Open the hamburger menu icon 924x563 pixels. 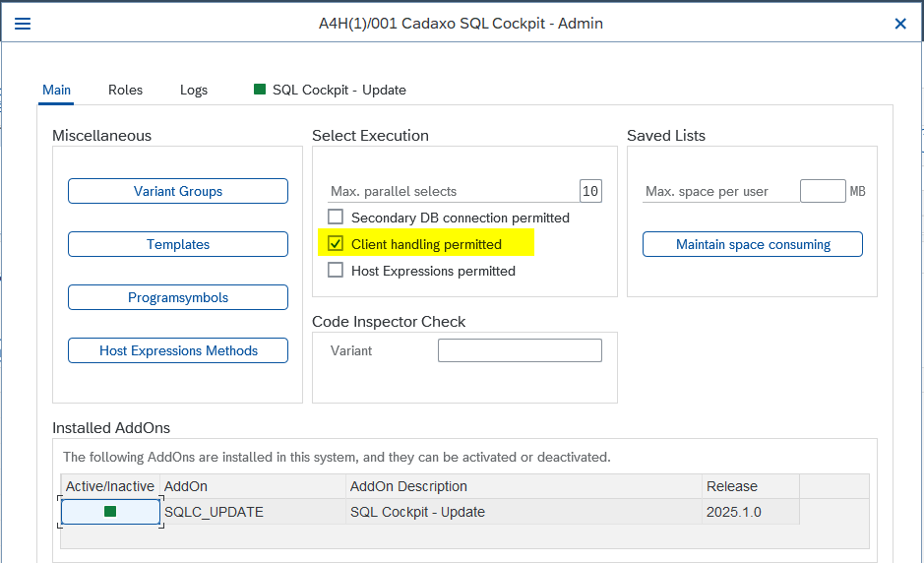(x=23, y=24)
